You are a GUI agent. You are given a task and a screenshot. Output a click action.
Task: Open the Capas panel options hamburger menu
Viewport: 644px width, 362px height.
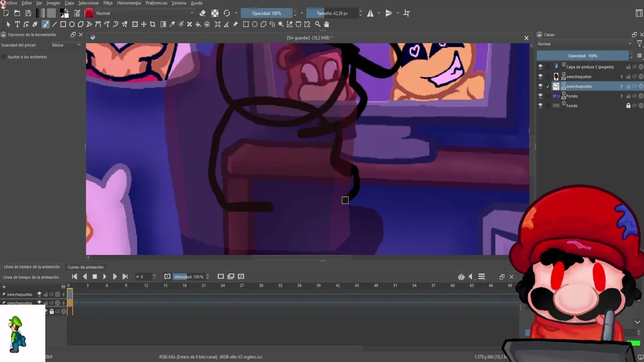coord(639,56)
